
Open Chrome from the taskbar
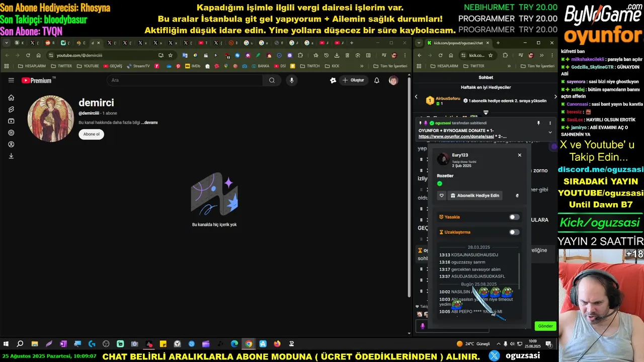tap(249, 344)
